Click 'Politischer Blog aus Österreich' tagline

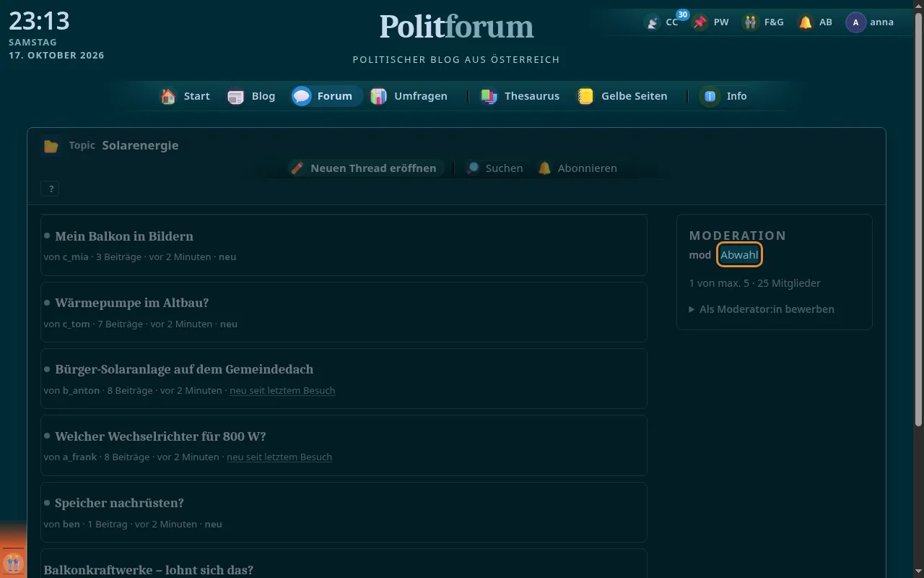[x=456, y=59]
